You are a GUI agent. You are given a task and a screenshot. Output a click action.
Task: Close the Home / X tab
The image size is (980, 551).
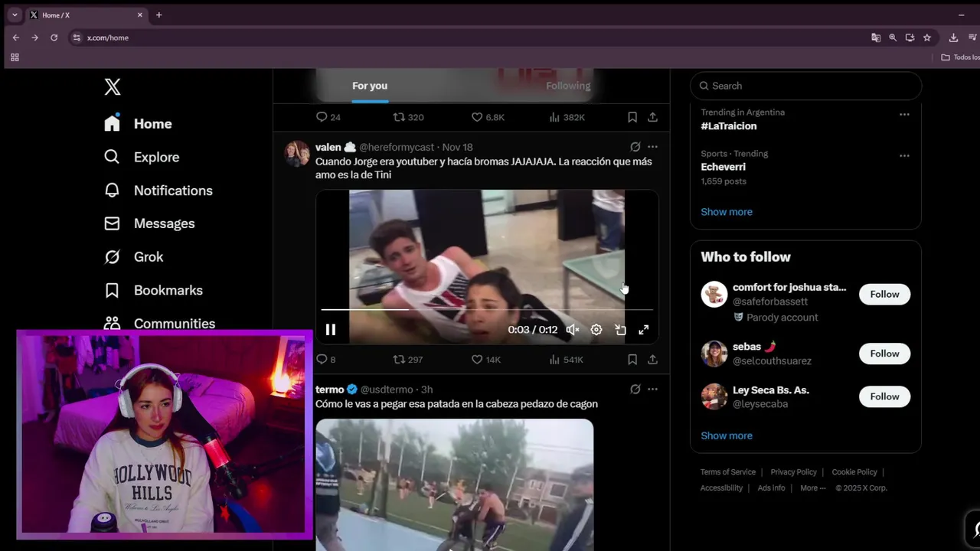pos(140,15)
